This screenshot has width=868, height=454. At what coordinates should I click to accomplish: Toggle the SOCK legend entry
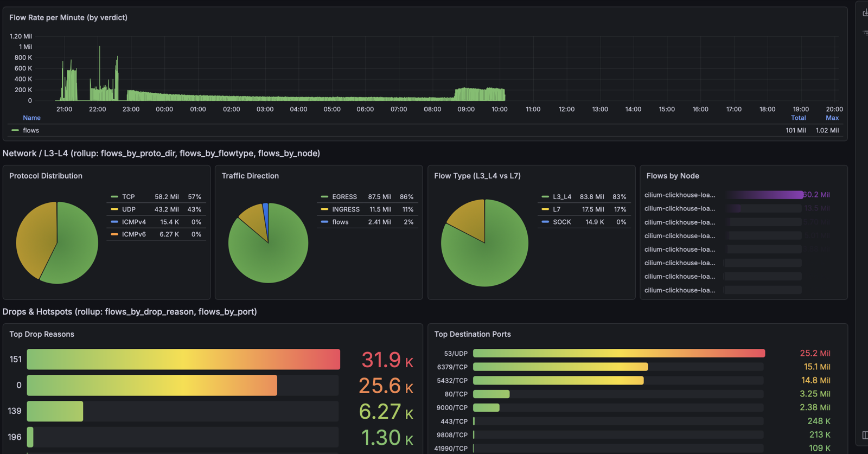(562, 222)
